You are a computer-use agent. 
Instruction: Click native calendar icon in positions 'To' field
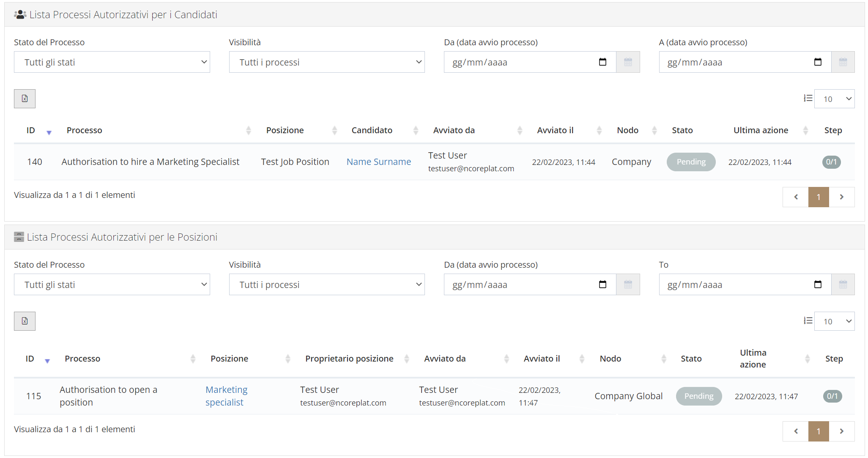(818, 285)
